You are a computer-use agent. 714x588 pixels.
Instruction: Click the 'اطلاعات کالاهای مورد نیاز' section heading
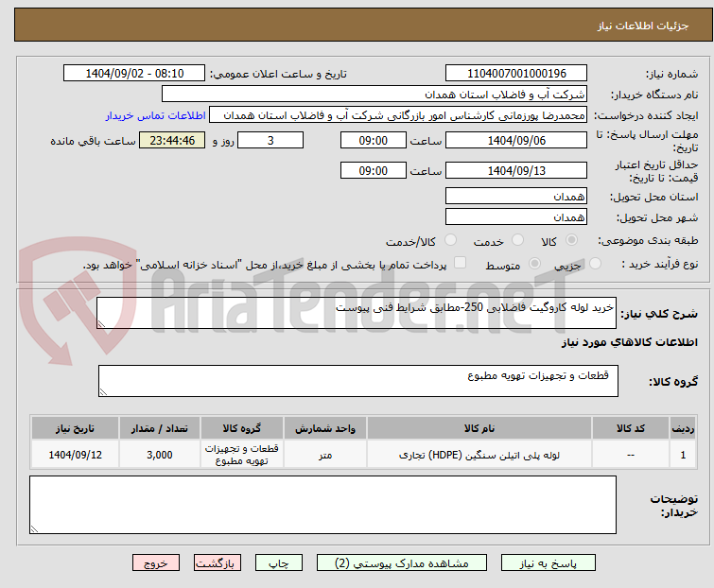coord(629,342)
